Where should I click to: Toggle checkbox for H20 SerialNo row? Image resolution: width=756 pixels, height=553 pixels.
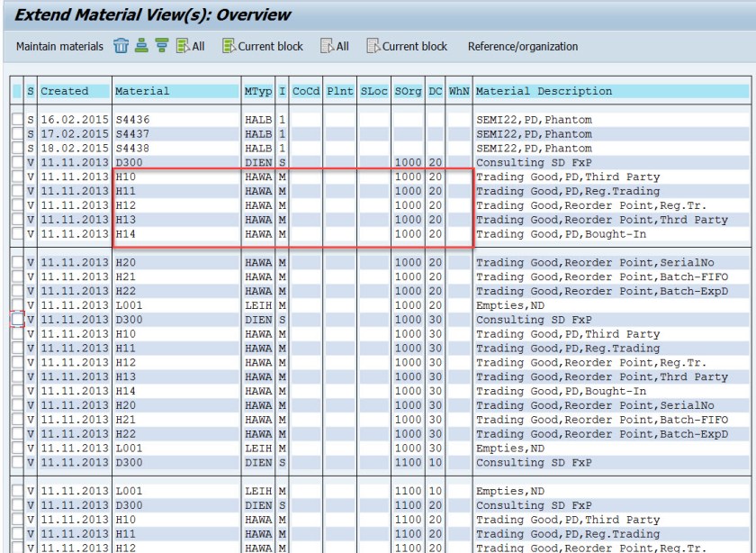(x=17, y=262)
